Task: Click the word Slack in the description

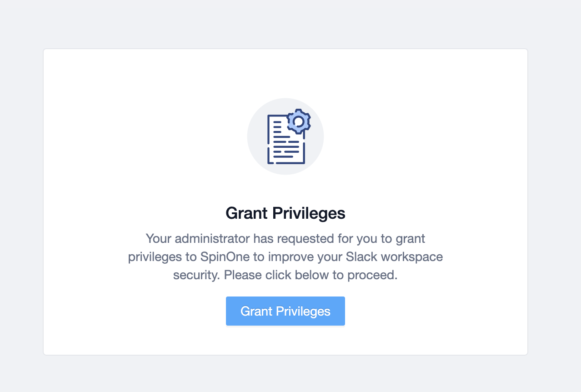Action: click(x=362, y=257)
